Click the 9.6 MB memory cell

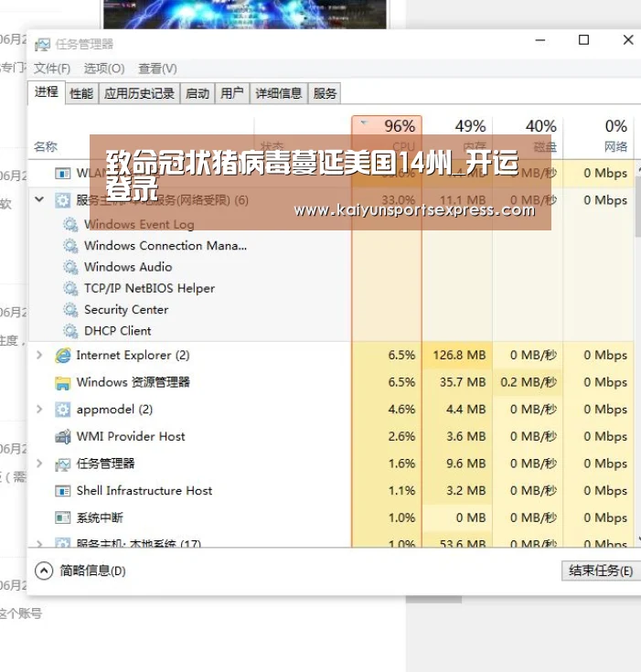457,464
